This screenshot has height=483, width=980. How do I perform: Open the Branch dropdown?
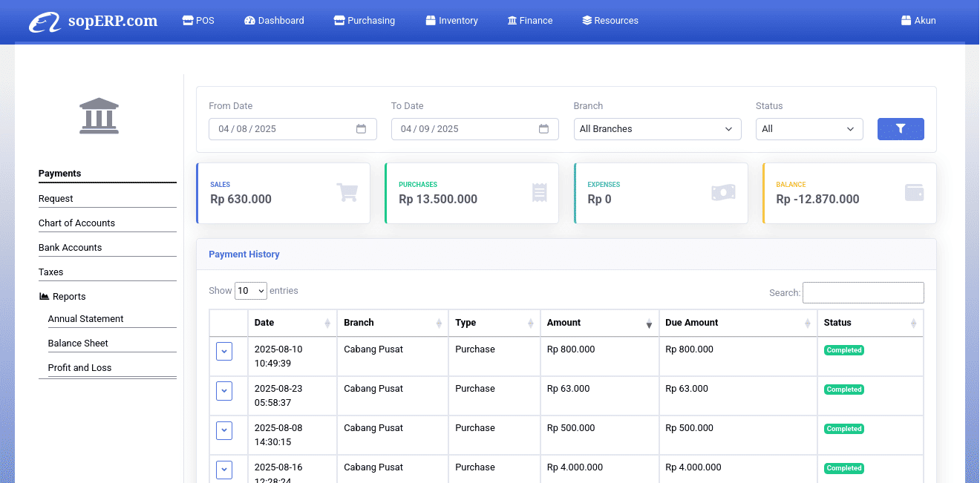[x=657, y=129]
